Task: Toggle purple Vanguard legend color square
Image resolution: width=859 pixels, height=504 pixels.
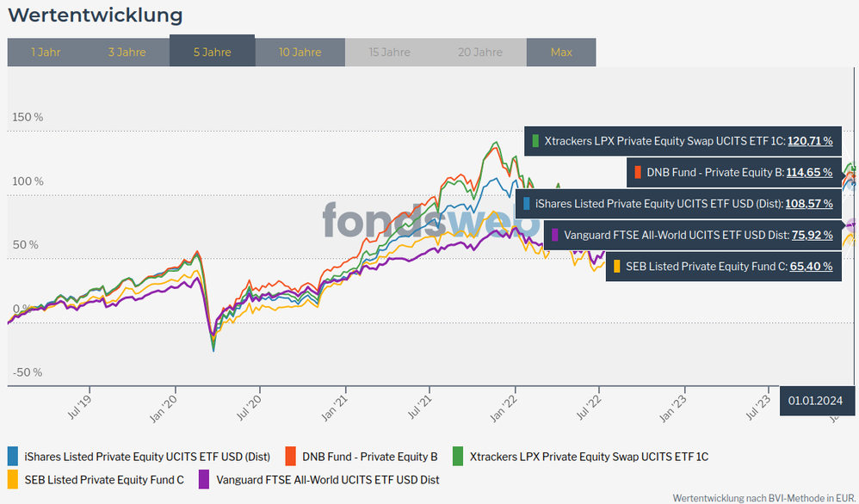Action: pyautogui.click(x=204, y=479)
